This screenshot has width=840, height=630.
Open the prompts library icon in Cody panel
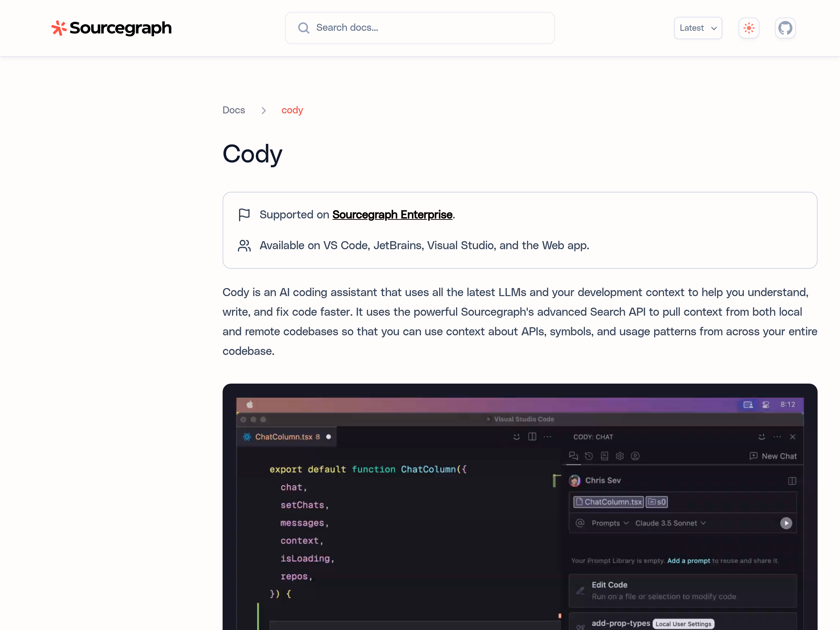[604, 456]
